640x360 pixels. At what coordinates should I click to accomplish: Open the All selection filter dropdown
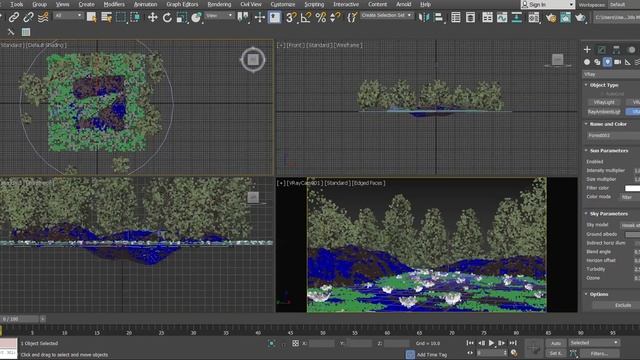pyautogui.click(x=68, y=16)
